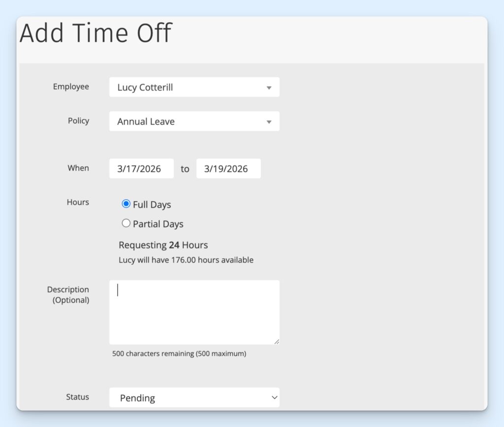The height and width of the screenshot is (427, 504).
Task: Select the Full Days radio button
Action: (126, 203)
